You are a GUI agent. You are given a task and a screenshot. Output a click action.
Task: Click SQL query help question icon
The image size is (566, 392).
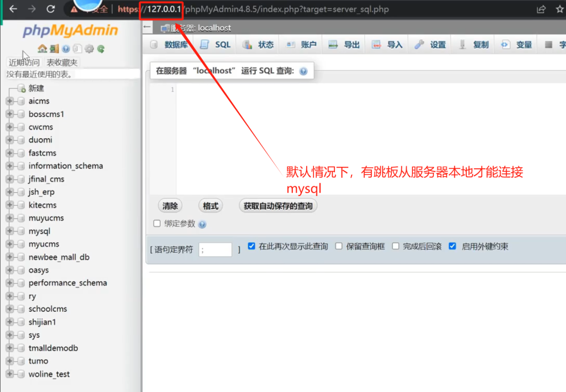tap(303, 71)
